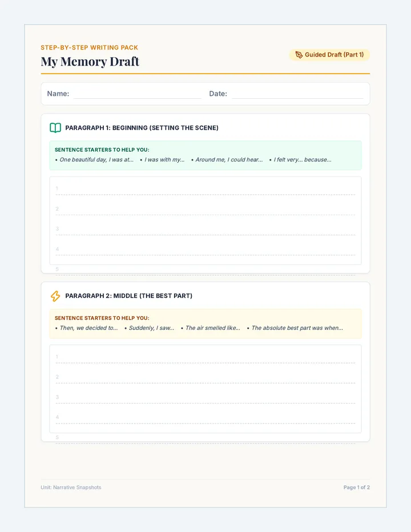
Task: Click the Name input line
Action: pos(138,94)
